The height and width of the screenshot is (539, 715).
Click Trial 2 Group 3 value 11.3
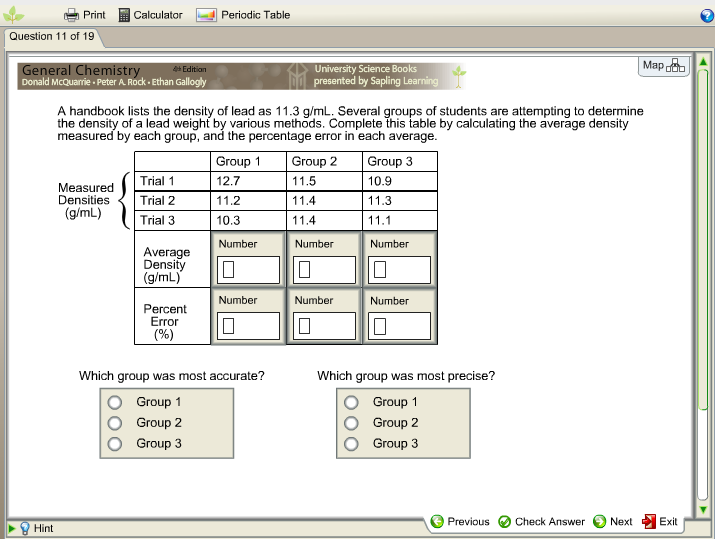click(x=380, y=201)
